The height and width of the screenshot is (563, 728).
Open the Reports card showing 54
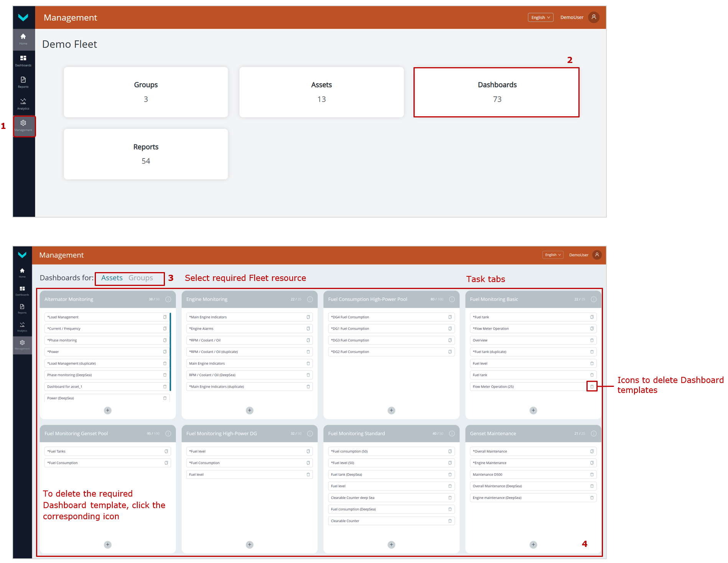tap(146, 154)
